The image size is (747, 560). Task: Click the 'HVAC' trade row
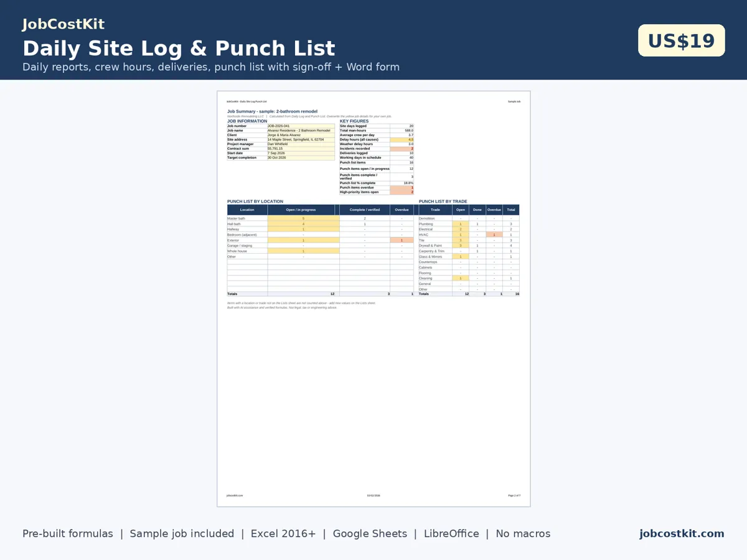(x=469, y=235)
